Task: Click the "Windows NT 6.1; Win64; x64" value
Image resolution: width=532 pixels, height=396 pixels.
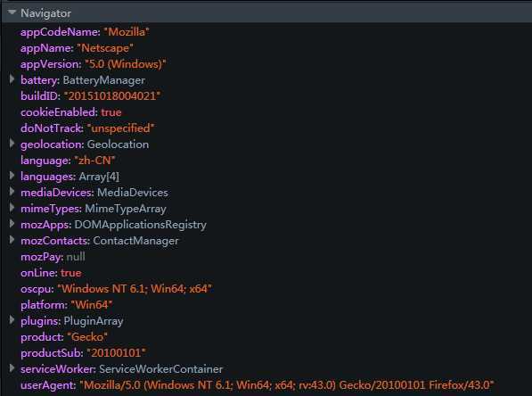Action: [x=135, y=289]
